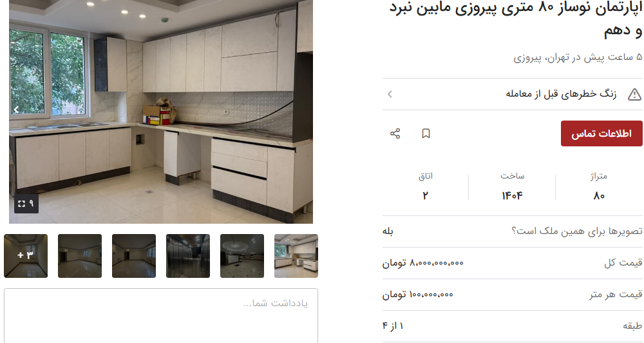Click the warning triangle icon
This screenshot has width=644, height=343.
(x=634, y=94)
